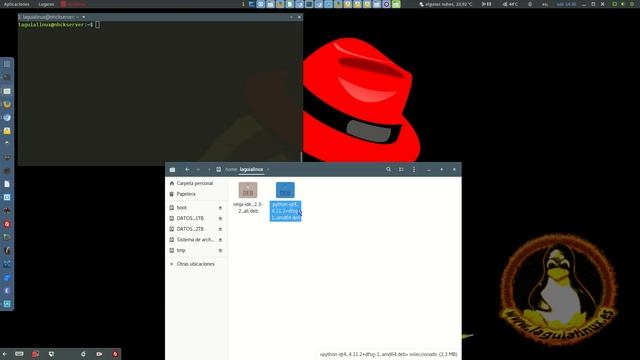The image size is (640, 360).
Task: Click the keyboard icon in bottom panel
Action: 19,354
